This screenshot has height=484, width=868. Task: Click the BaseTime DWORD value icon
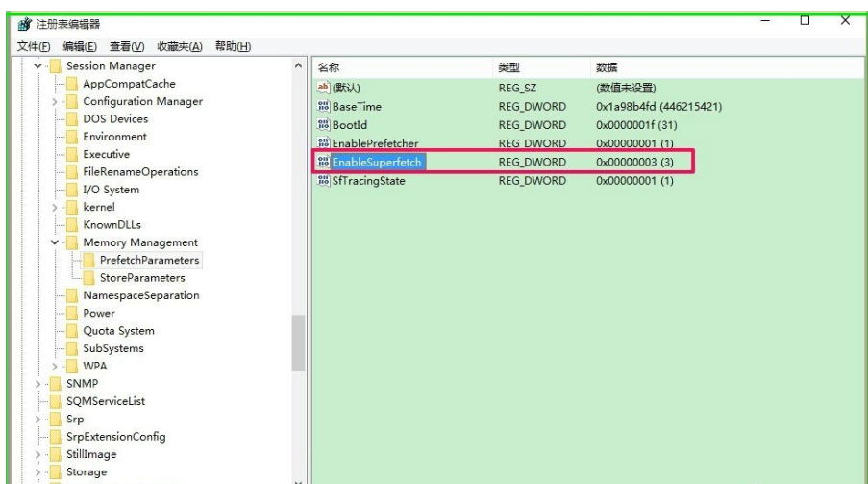[323, 107]
